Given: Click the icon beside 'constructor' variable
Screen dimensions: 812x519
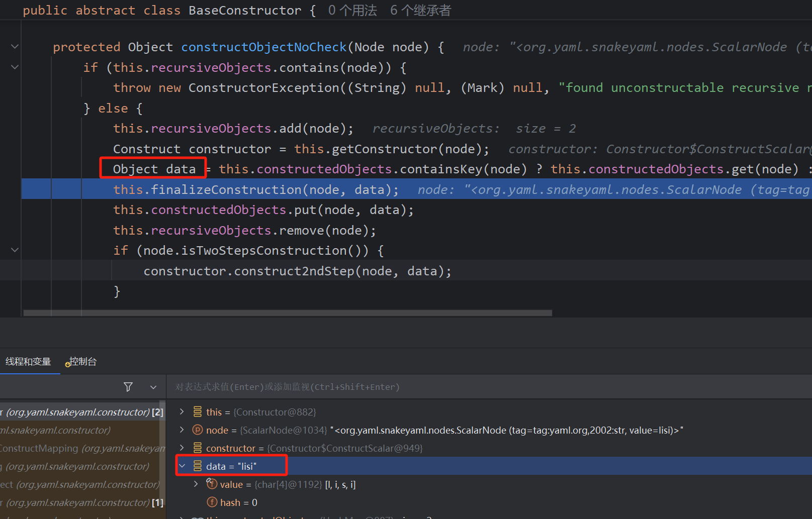Looking at the screenshot, I should click(x=198, y=448).
